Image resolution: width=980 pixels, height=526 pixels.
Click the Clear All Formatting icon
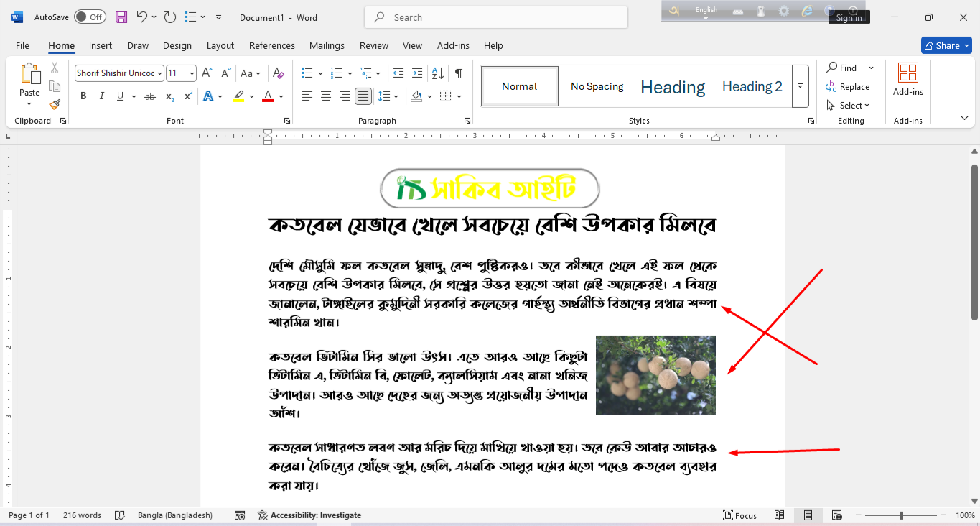pyautogui.click(x=279, y=73)
